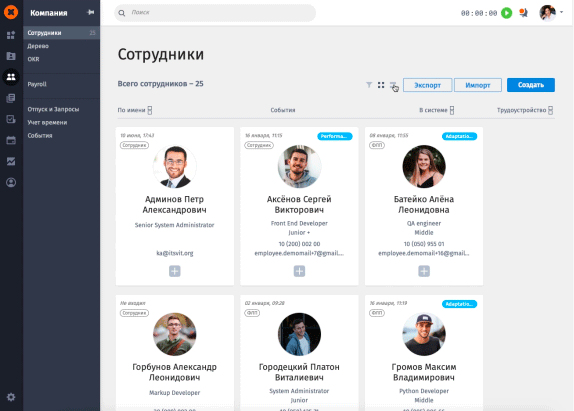Screen dimensions: 574x411
Task: Open Дерево in company menu
Action: pyautogui.click(x=38, y=46)
